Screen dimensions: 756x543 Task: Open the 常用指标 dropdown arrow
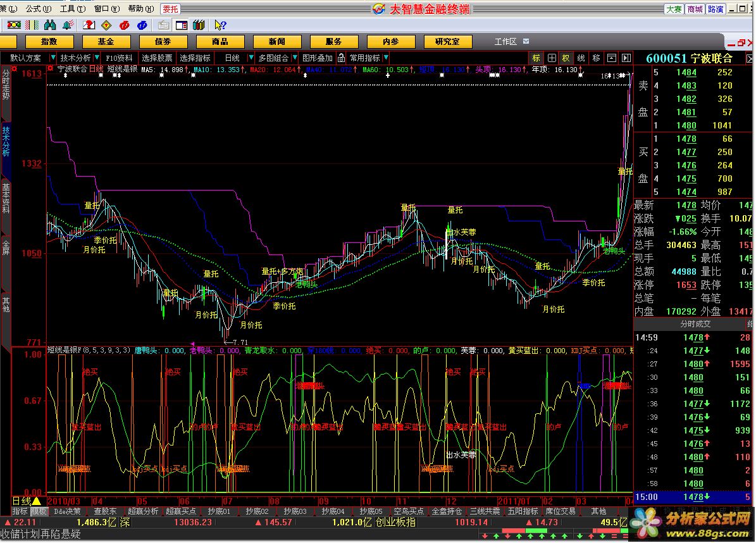(x=386, y=58)
